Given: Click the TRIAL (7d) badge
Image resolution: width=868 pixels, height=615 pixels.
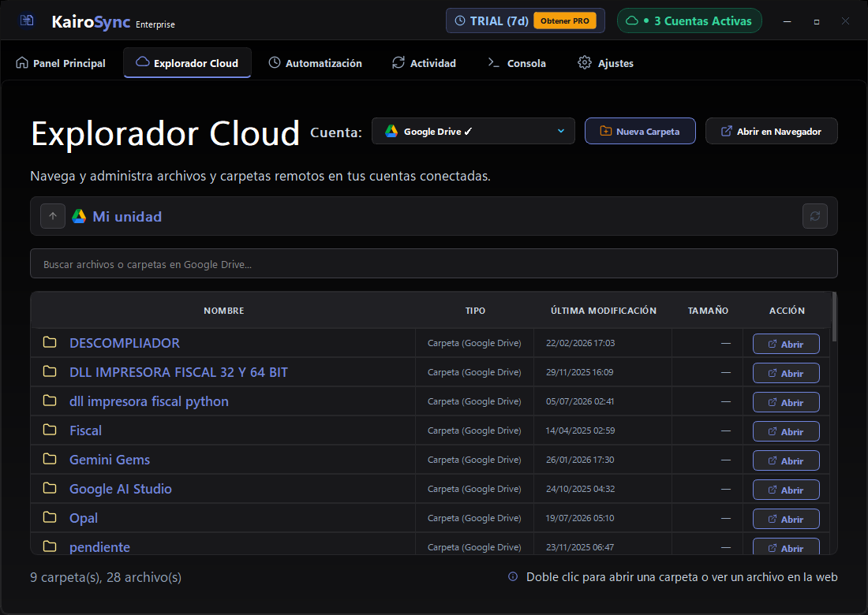Looking at the screenshot, I should point(526,21).
